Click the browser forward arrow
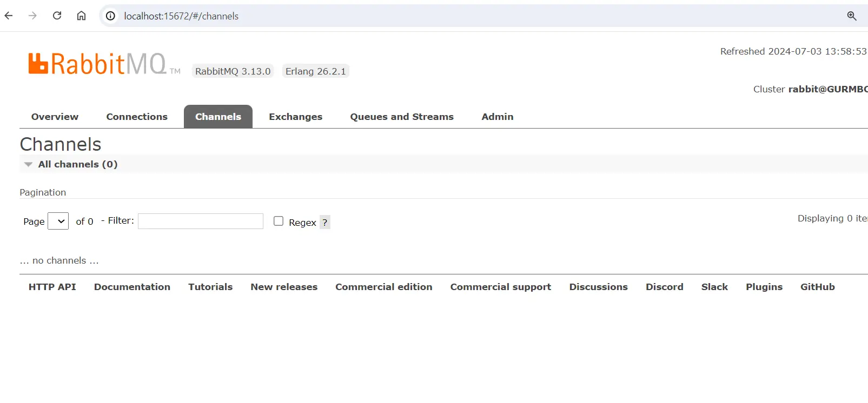The height and width of the screenshot is (403, 868). tap(32, 16)
